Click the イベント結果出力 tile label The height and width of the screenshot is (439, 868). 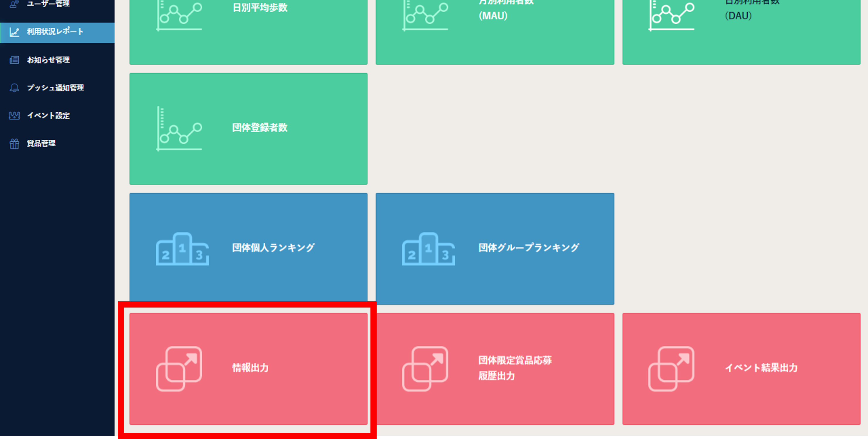761,368
